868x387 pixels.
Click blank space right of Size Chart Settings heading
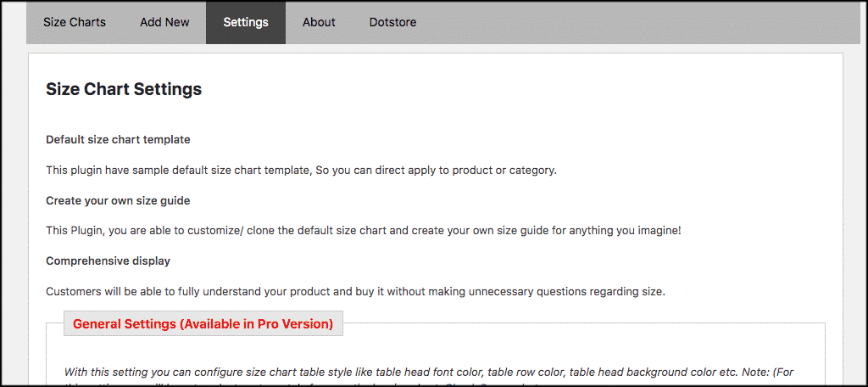click(x=509, y=89)
